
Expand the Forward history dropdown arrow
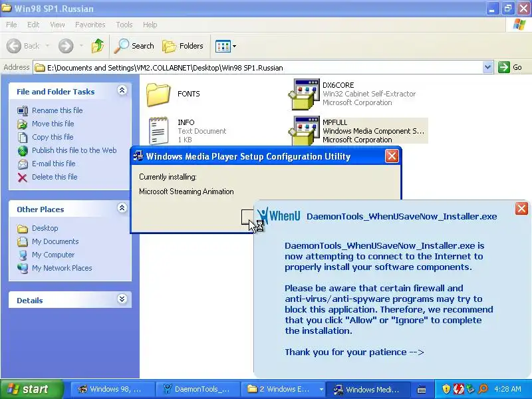pyautogui.click(x=81, y=46)
